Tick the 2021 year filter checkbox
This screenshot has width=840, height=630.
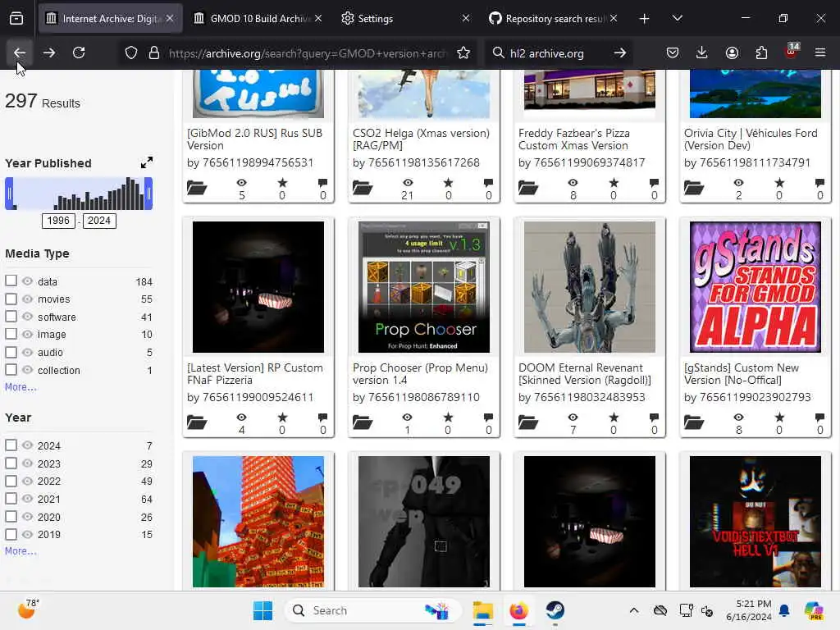tap(11, 499)
